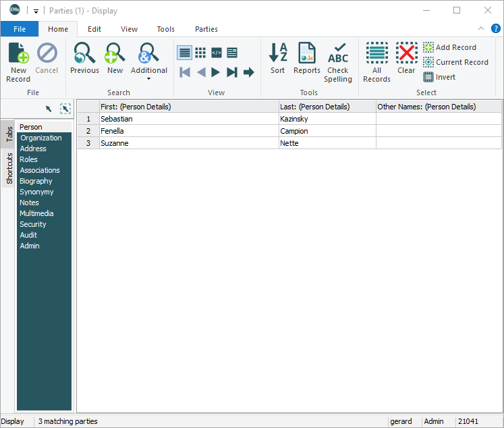This screenshot has width=504, height=428.
Task: Run Check Spelling
Action: point(338,62)
